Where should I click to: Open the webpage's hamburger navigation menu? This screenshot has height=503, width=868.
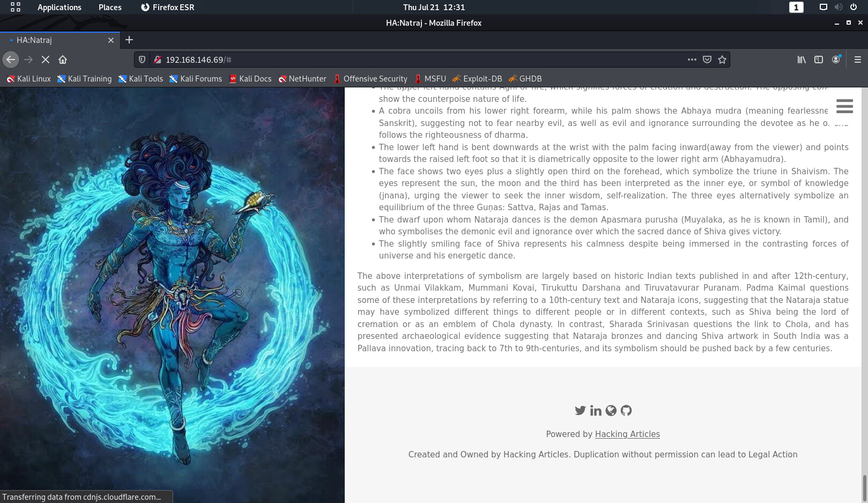844,106
